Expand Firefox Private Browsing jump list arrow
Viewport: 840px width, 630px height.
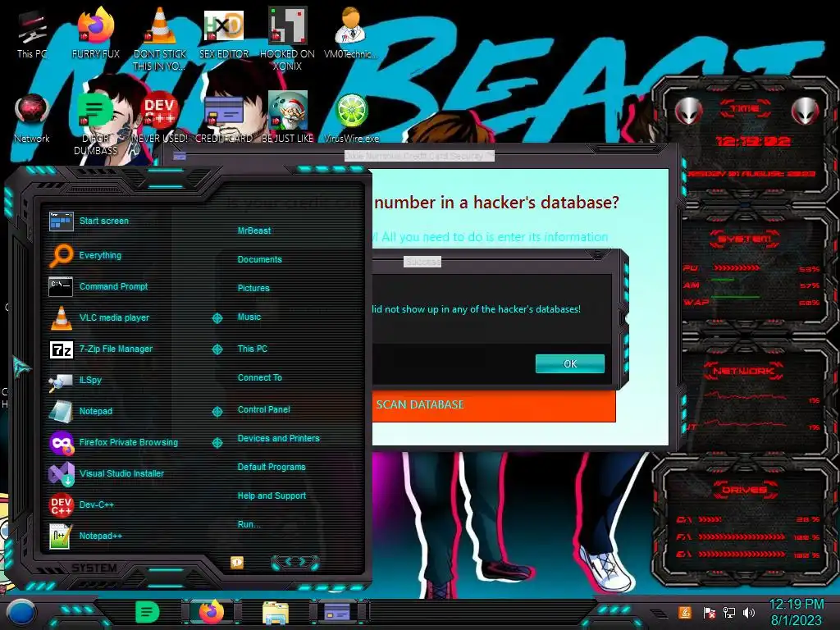click(x=217, y=442)
